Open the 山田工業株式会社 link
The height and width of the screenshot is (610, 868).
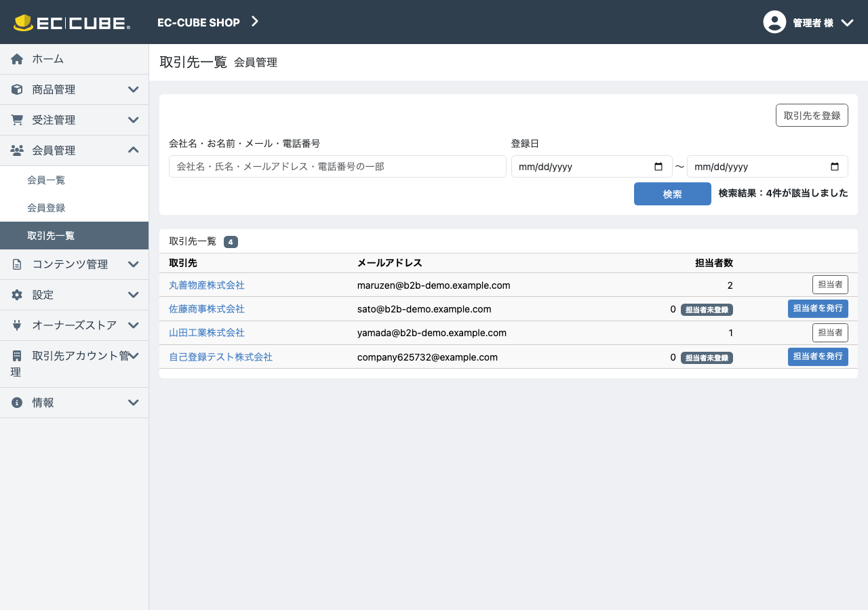[207, 333]
